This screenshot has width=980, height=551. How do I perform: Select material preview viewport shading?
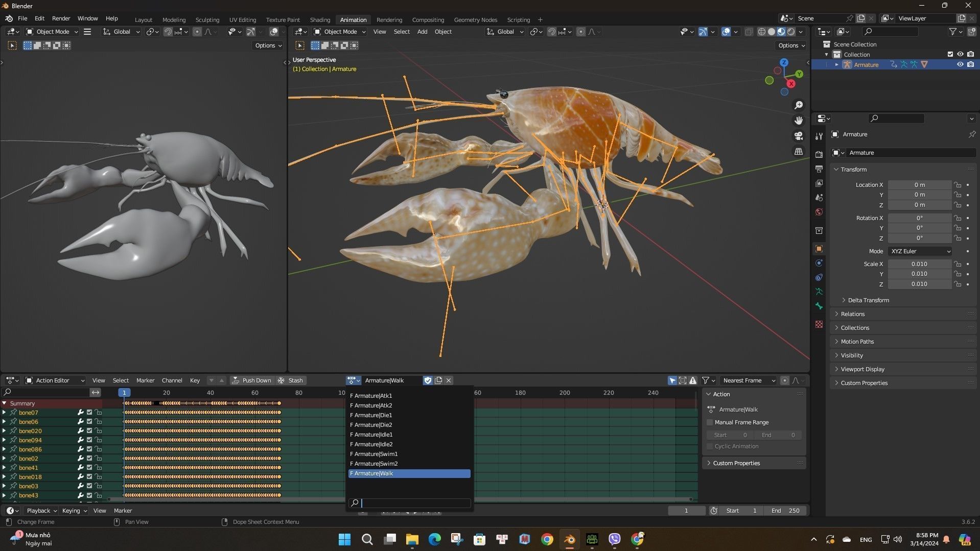point(781,32)
